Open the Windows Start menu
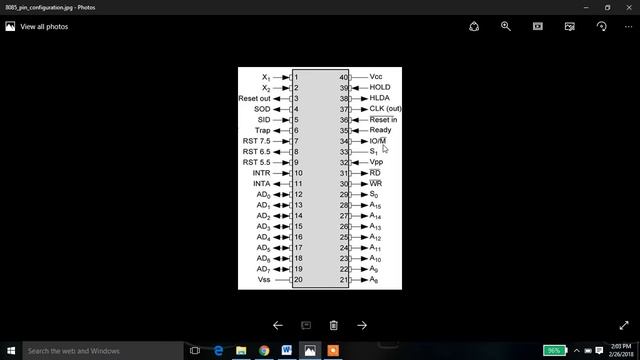The image size is (640, 360). tap(11, 351)
